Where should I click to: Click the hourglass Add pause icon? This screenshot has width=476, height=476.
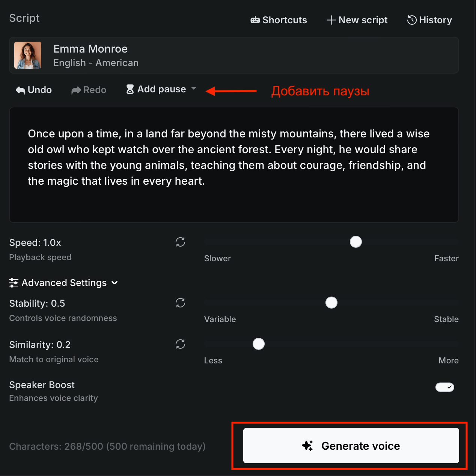coord(130,89)
